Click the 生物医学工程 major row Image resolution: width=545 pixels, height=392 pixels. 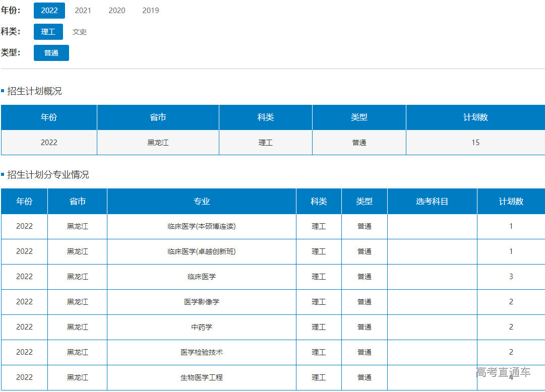coord(202,377)
